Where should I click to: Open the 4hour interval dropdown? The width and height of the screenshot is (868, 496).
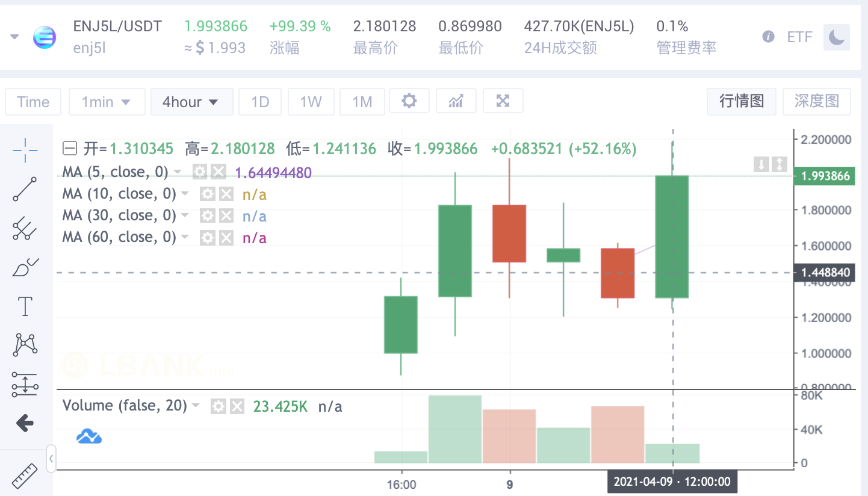pos(191,101)
